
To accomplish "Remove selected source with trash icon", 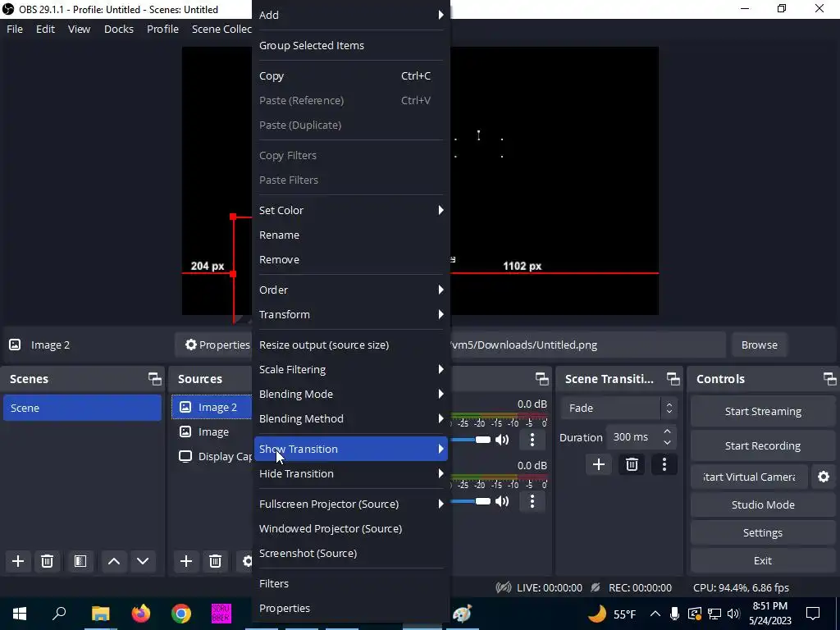I will [216, 561].
